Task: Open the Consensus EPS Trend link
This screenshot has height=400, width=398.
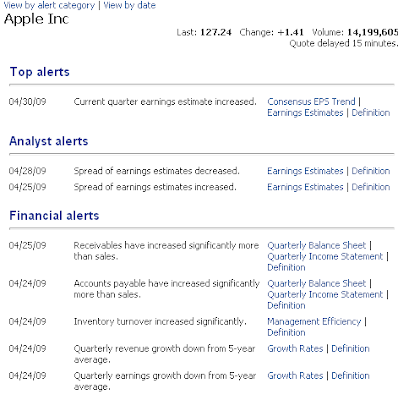Action: coord(311,101)
